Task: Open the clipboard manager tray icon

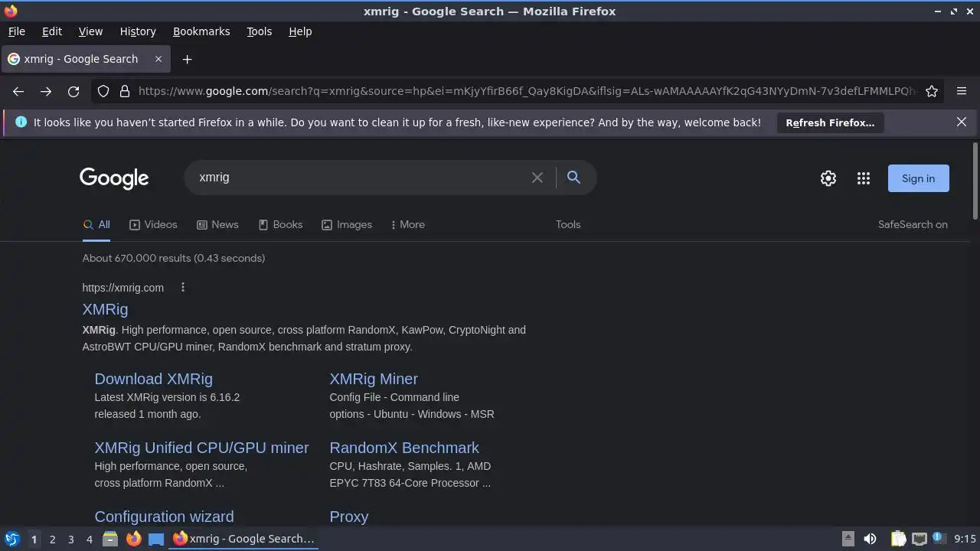Action: (898, 539)
